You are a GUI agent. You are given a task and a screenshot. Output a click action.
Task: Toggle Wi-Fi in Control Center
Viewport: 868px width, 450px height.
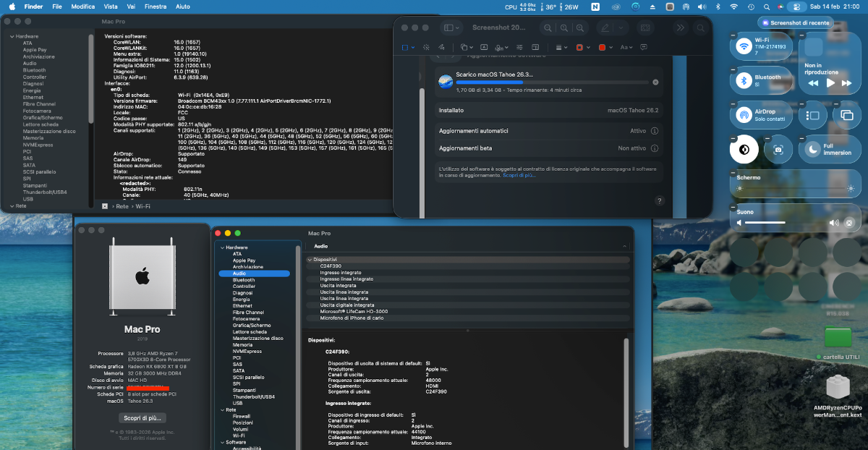coord(744,46)
